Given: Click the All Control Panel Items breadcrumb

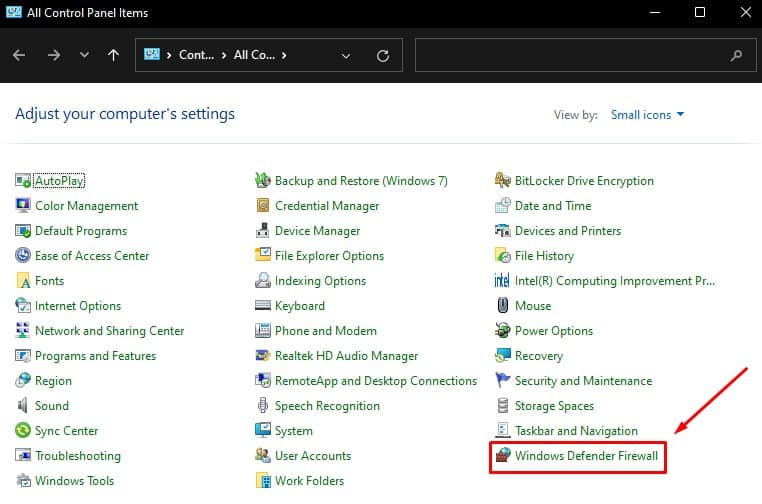Looking at the screenshot, I should (254, 55).
